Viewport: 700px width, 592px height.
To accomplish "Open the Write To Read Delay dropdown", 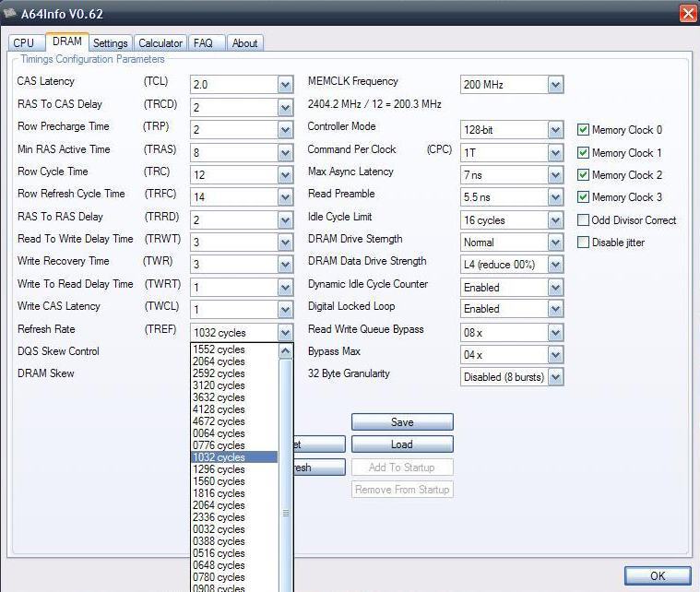I will [285, 288].
